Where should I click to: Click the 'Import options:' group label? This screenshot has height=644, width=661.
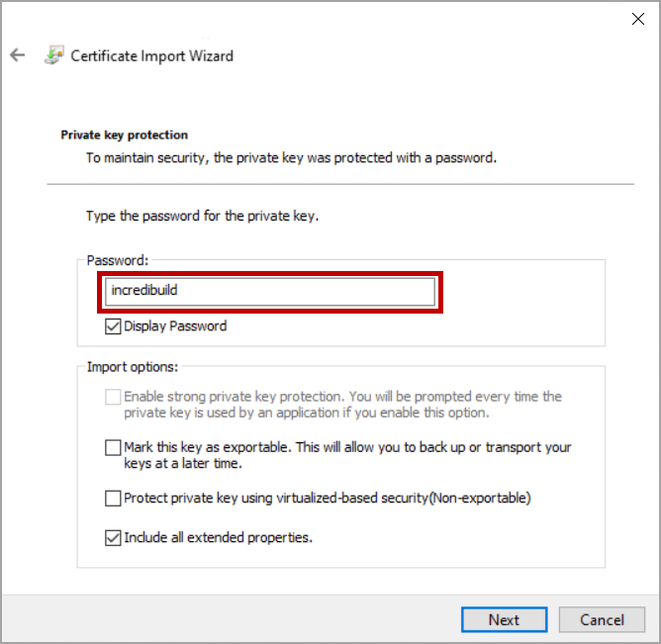pos(133,367)
